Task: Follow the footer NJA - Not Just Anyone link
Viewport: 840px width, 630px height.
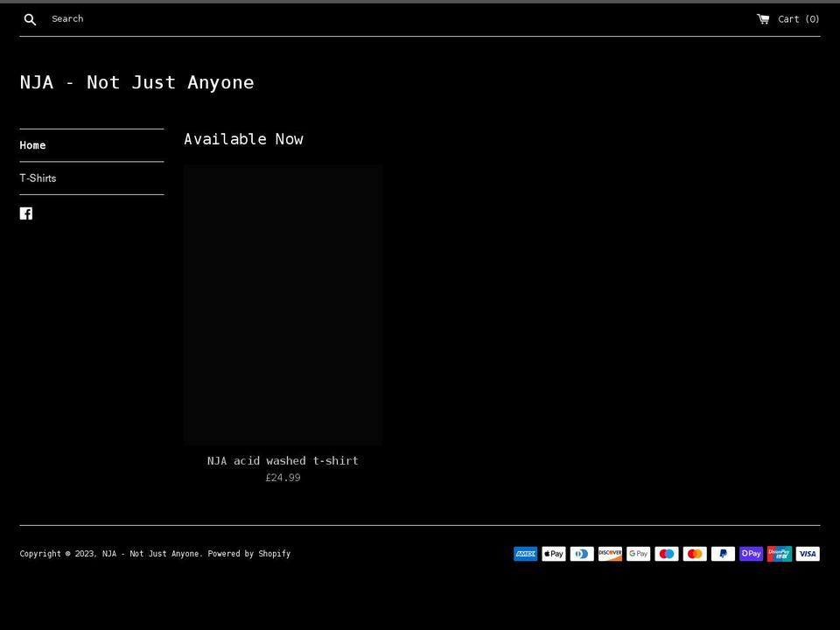Action: [x=152, y=553]
